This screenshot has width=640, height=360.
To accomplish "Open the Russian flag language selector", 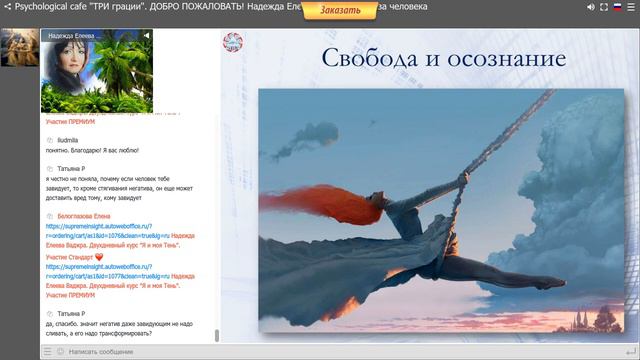I will point(618,7).
